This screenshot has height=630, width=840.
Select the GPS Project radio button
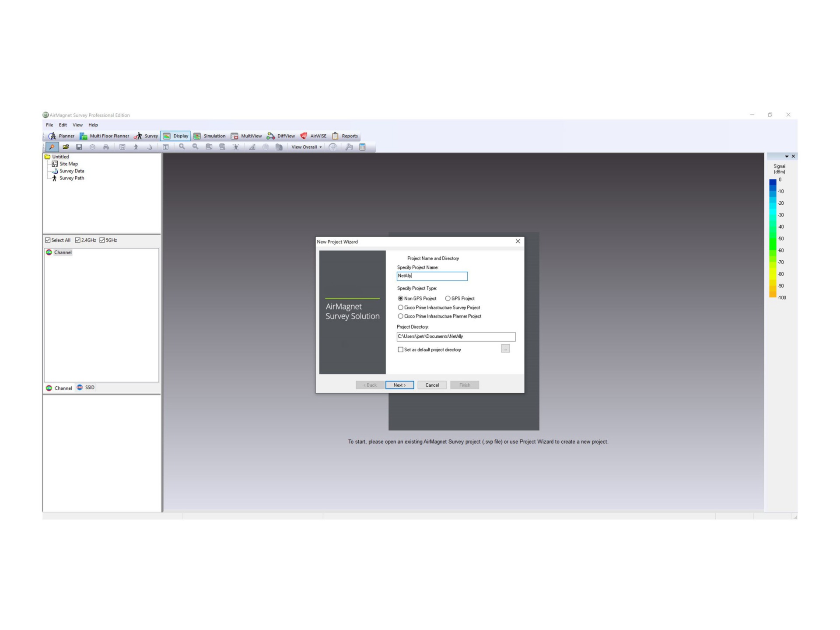448,298
